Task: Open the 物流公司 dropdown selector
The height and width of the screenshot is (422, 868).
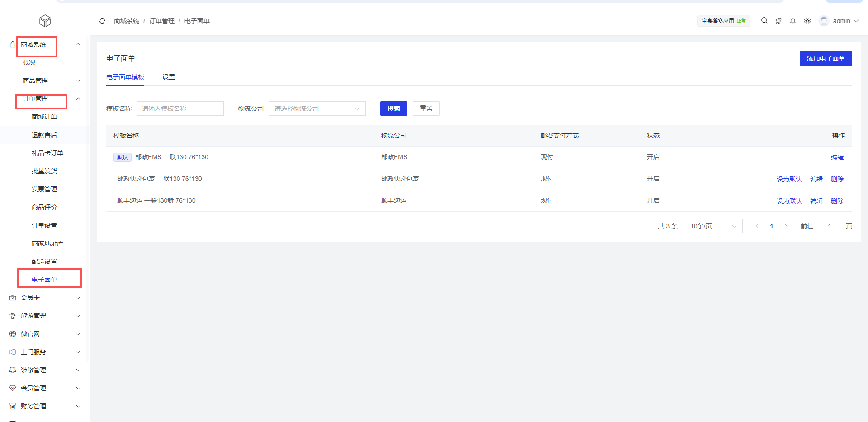Action: tap(317, 109)
